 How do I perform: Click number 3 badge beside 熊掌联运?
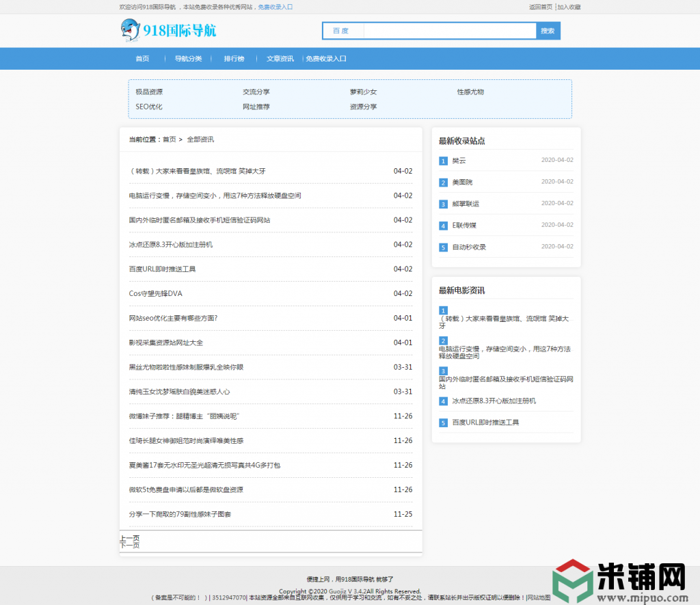[443, 204]
